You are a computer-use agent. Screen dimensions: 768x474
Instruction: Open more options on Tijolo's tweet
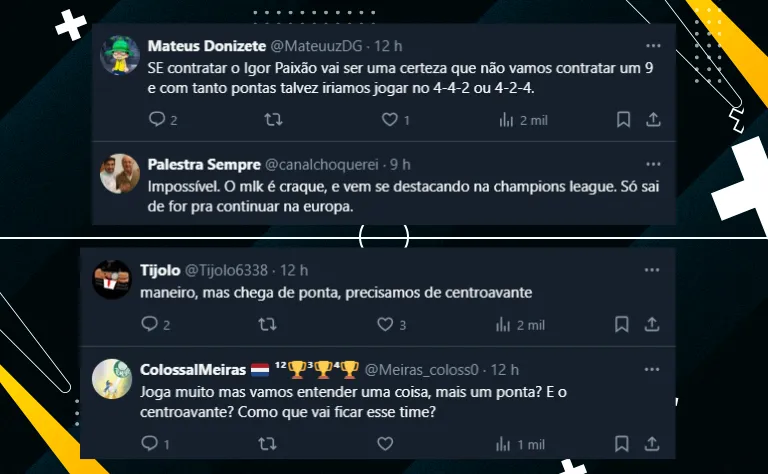click(652, 270)
